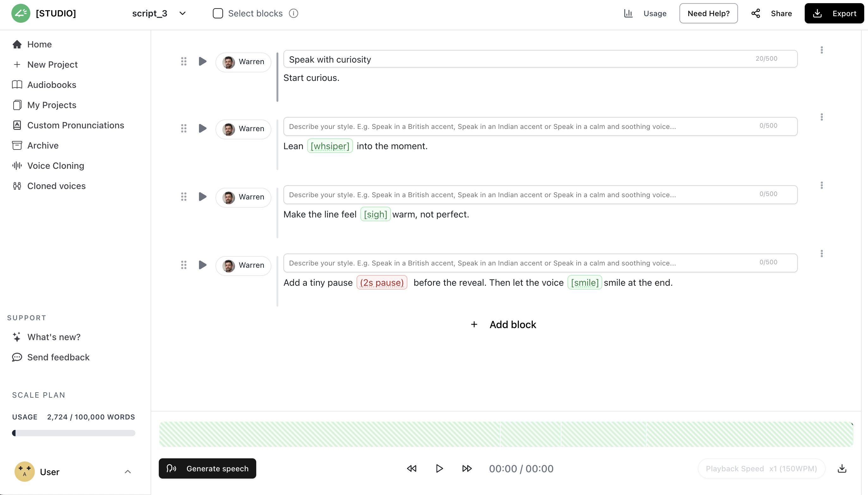Click the 'Speak with curiosity' style field
Image resolution: width=868 pixels, height=495 pixels.
pyautogui.click(x=540, y=59)
